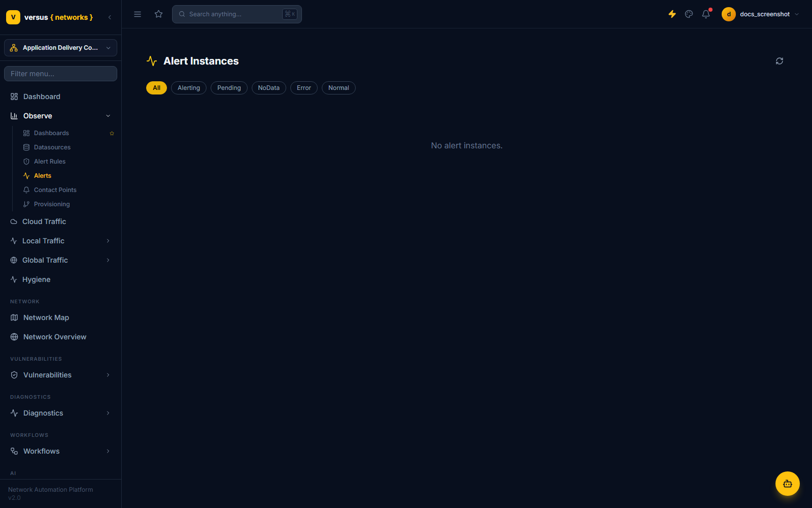Open the AI assistant robot button
This screenshot has height=508, width=812.
(x=788, y=484)
